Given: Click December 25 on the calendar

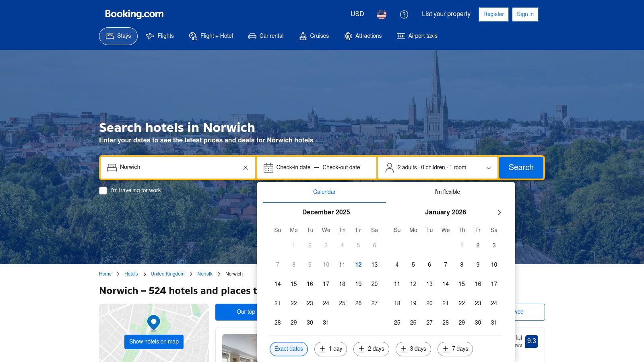Looking at the screenshot, I should click(x=342, y=303).
